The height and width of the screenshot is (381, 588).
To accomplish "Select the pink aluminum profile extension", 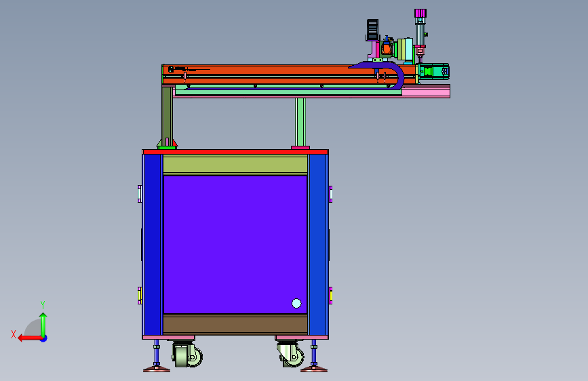I will 426,91.
